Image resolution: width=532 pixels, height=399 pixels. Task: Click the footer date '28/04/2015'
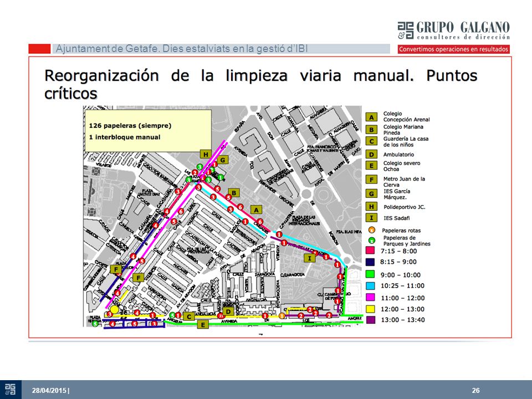(x=50, y=391)
